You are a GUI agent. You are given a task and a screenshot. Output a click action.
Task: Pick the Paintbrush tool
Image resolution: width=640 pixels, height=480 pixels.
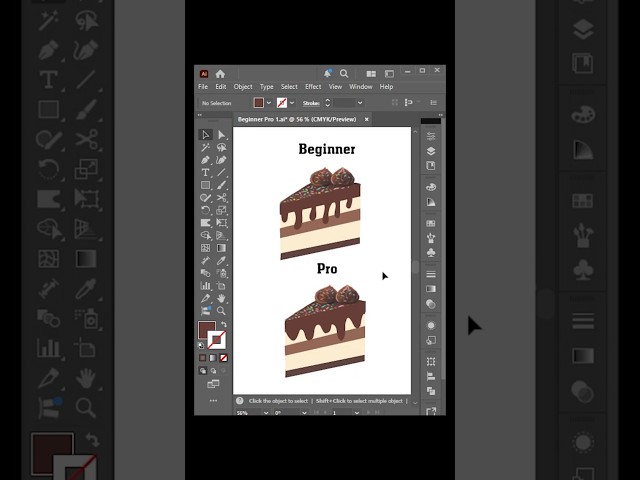[221, 185]
